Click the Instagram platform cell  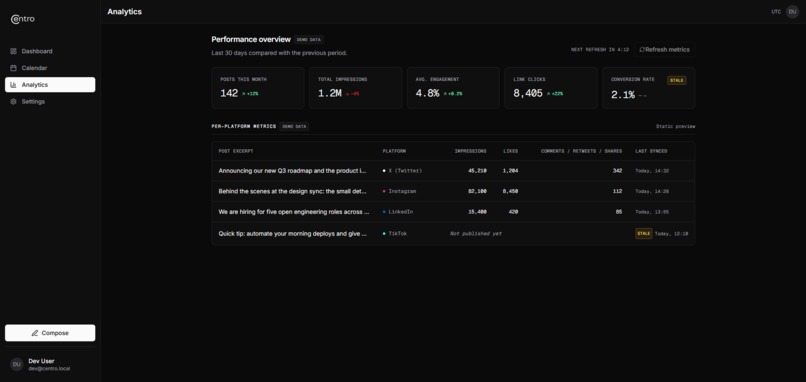(399, 191)
